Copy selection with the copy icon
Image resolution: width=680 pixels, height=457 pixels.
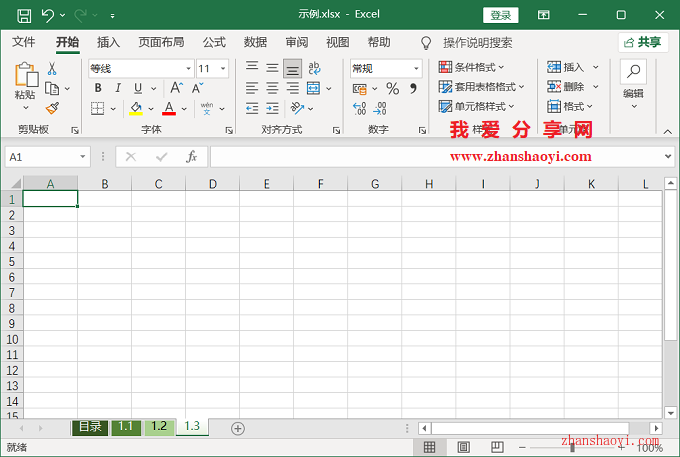pos(52,88)
